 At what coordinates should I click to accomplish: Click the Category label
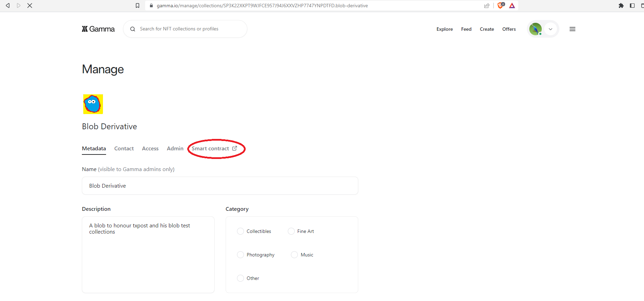[237, 209]
